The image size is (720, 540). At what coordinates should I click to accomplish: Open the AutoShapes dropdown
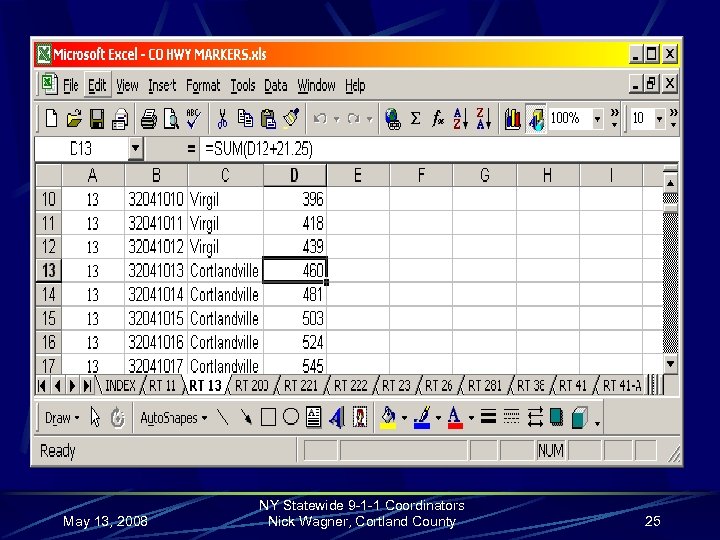tap(174, 418)
